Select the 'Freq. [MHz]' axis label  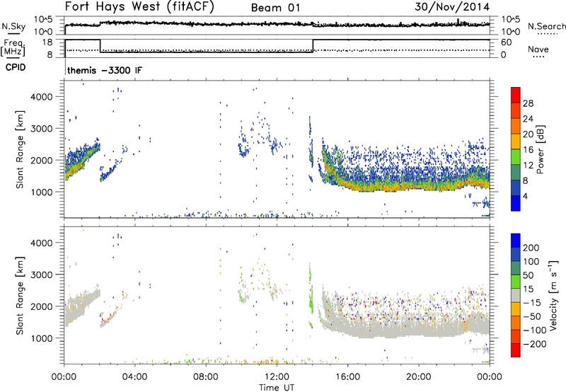(x=13, y=48)
